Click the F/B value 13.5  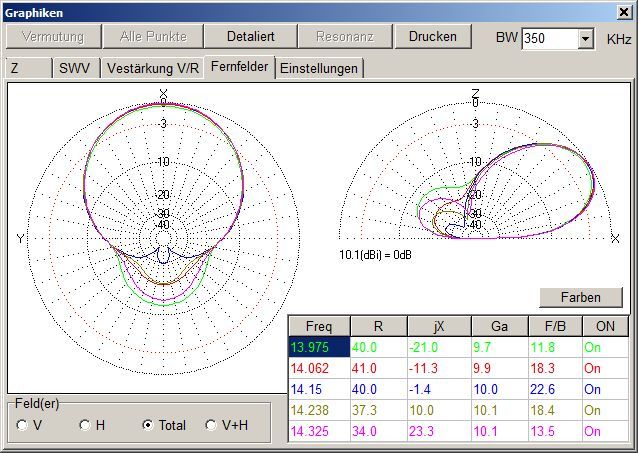pyautogui.click(x=555, y=431)
